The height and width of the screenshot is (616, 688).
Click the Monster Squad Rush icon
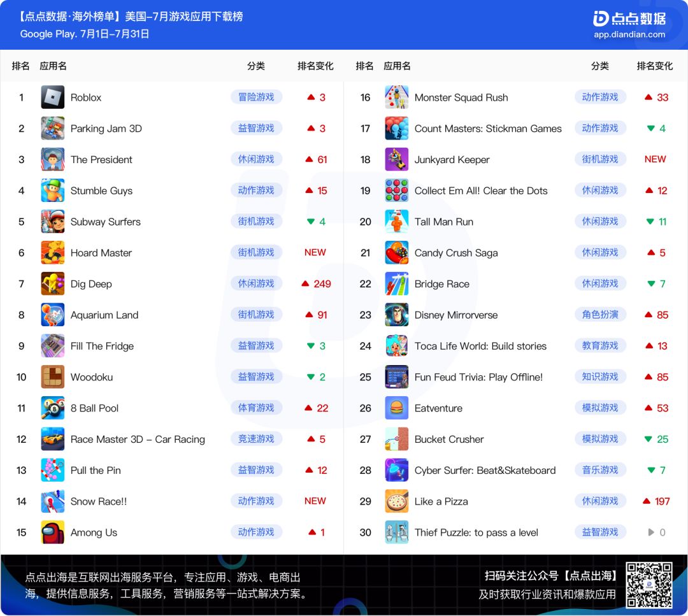pos(397,97)
